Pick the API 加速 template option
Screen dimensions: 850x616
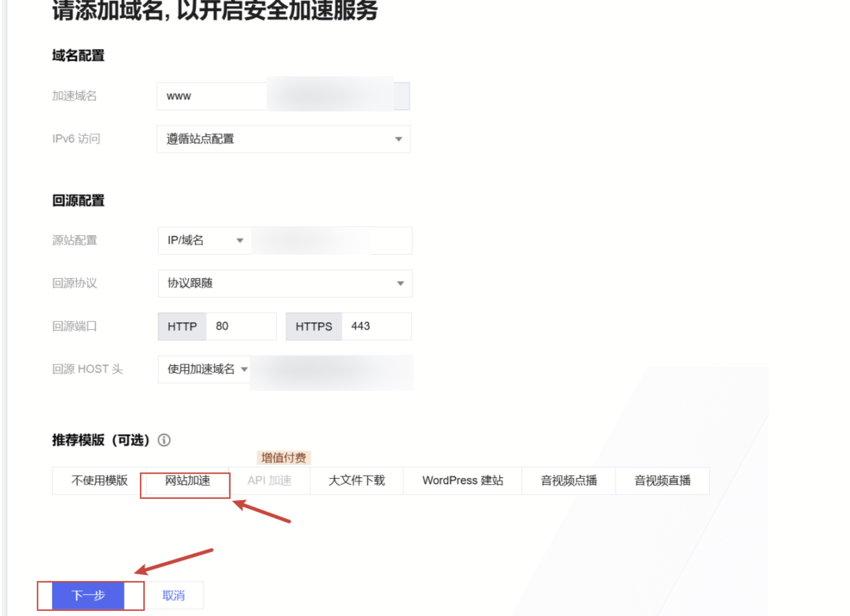[269, 480]
